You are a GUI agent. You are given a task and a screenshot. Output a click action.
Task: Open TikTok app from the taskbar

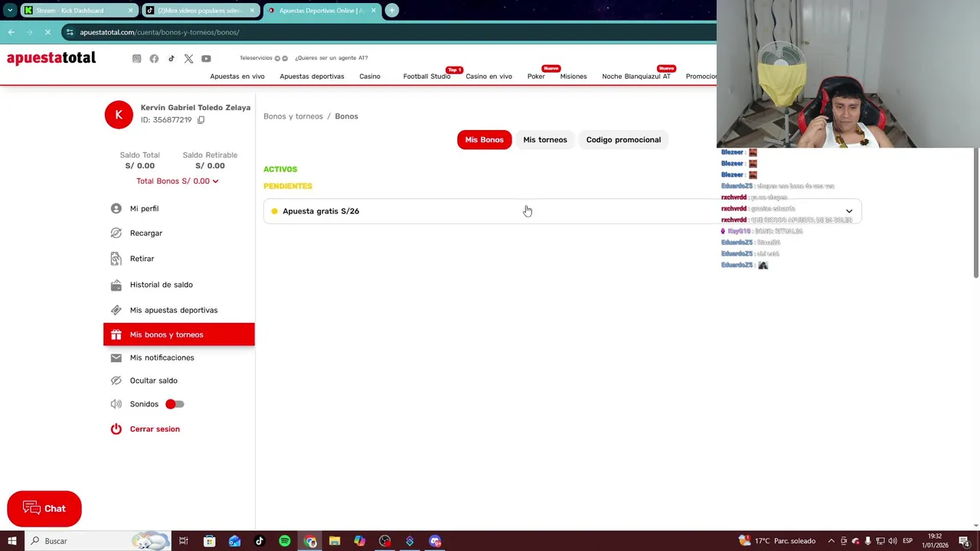[260, 541]
